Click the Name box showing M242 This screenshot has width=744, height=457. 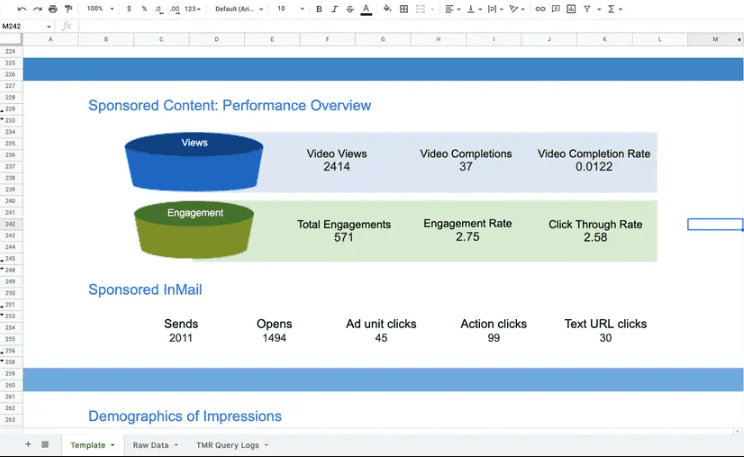[x=27, y=26]
